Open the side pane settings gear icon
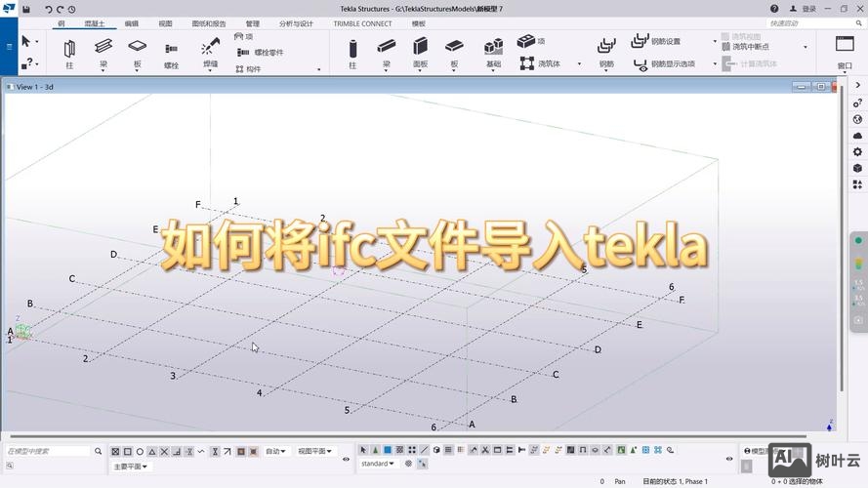This screenshot has width=868, height=488. (858, 151)
